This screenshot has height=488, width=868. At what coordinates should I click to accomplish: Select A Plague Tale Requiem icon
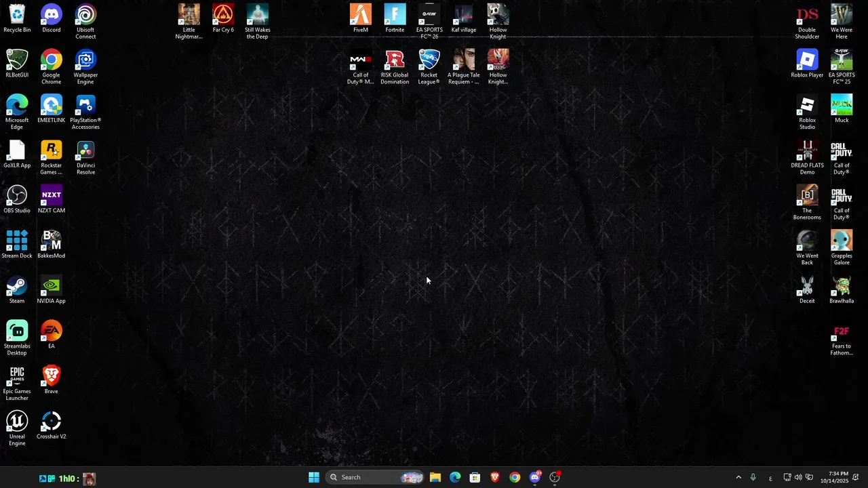coord(464,67)
